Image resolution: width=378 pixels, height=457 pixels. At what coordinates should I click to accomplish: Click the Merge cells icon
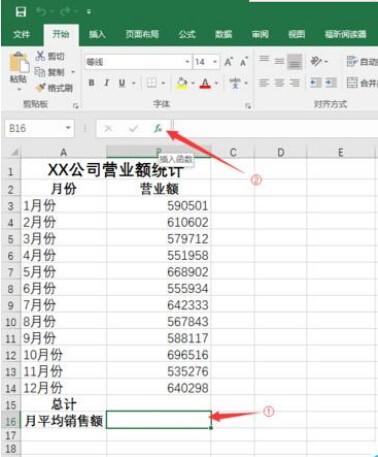click(x=352, y=82)
